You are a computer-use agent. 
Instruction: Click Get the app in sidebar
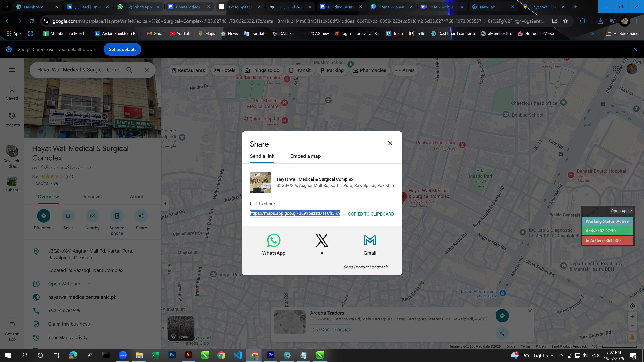tap(12, 331)
